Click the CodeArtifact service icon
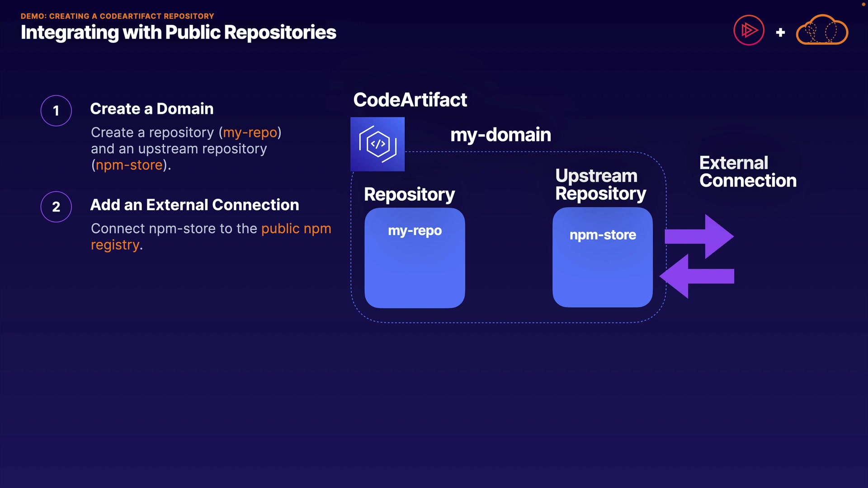The width and height of the screenshot is (868, 488). tap(377, 144)
